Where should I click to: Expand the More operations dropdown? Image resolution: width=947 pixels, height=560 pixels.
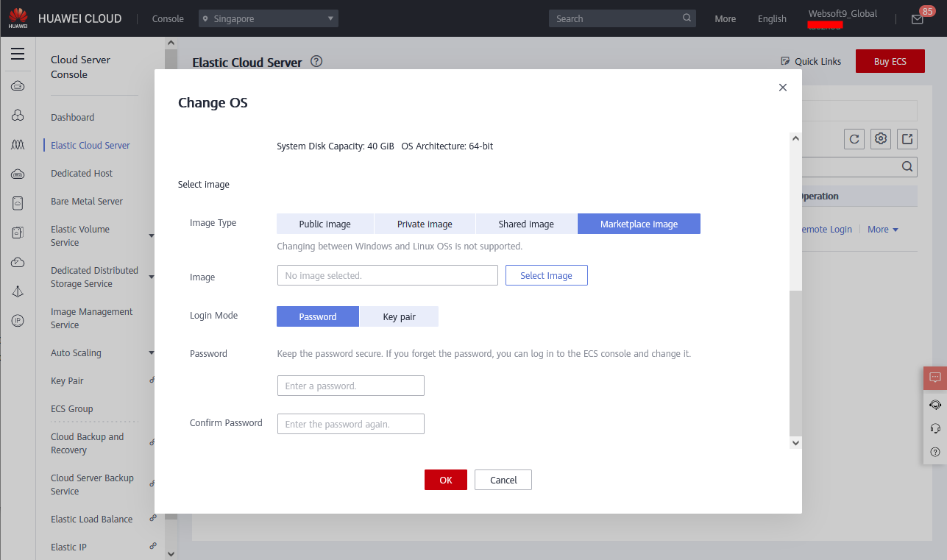coord(882,230)
